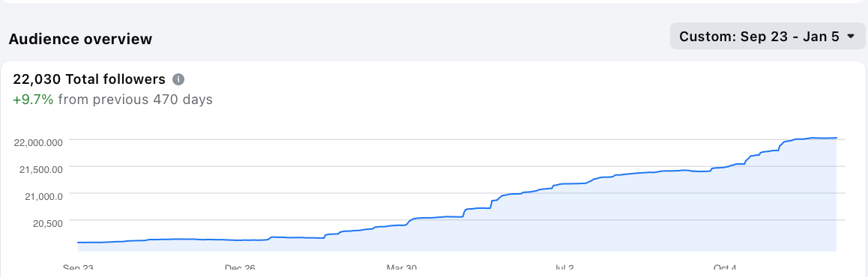Click the info icon beside Total followers
The height and width of the screenshot is (277, 868).
click(x=178, y=79)
